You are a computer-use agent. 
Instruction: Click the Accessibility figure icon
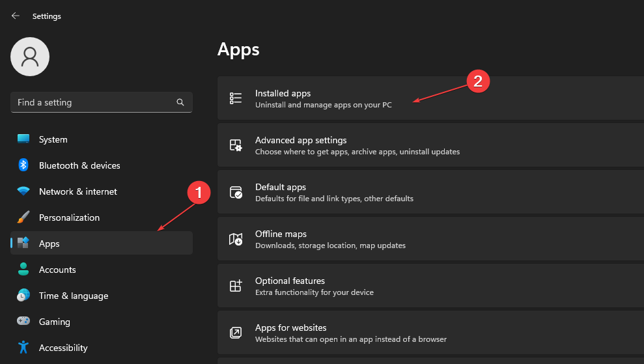point(23,347)
